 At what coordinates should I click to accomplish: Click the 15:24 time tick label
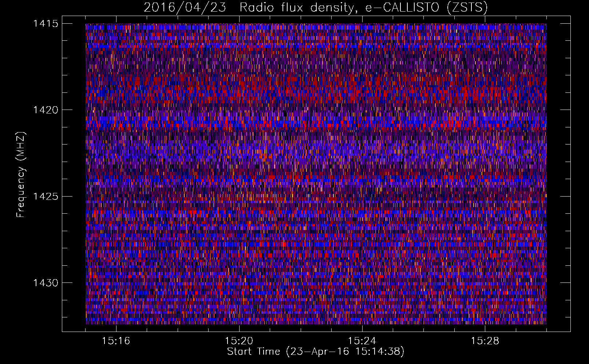[x=362, y=341]
